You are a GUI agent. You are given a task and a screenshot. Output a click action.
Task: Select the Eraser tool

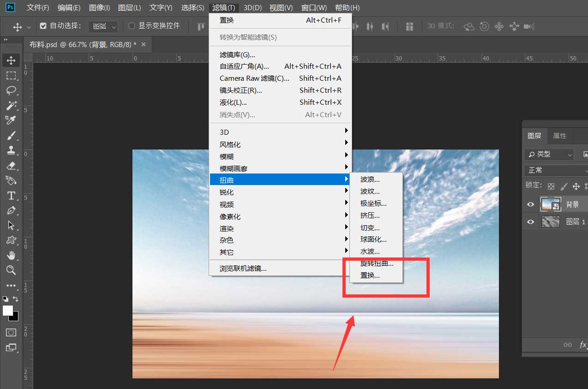click(11, 165)
